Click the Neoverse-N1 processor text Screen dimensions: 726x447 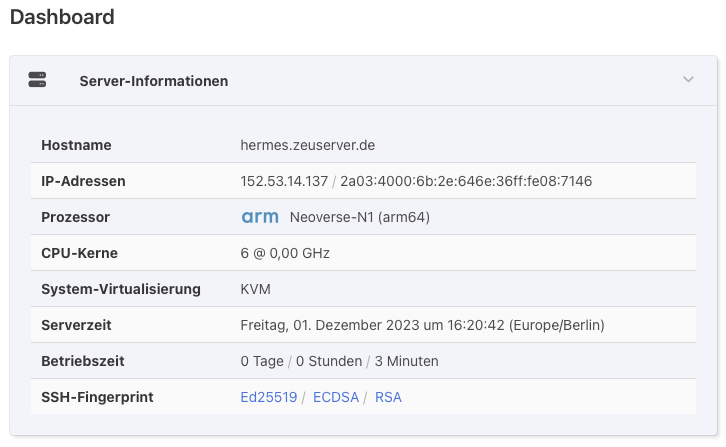[359, 217]
